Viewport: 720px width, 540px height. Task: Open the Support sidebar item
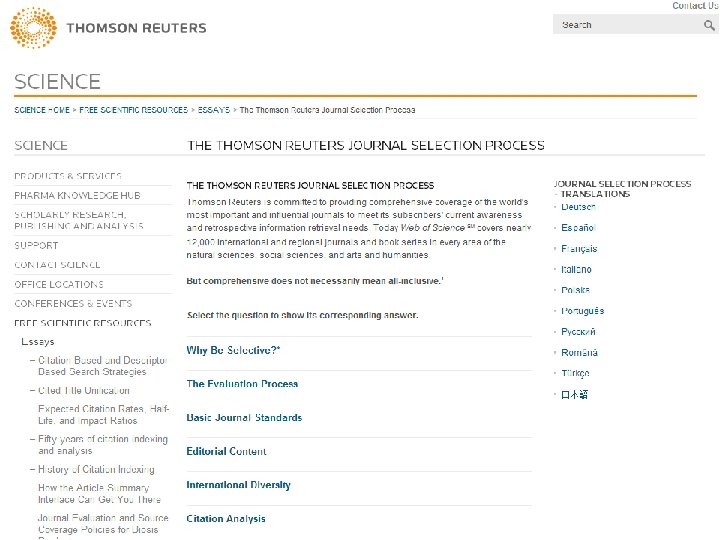36,246
